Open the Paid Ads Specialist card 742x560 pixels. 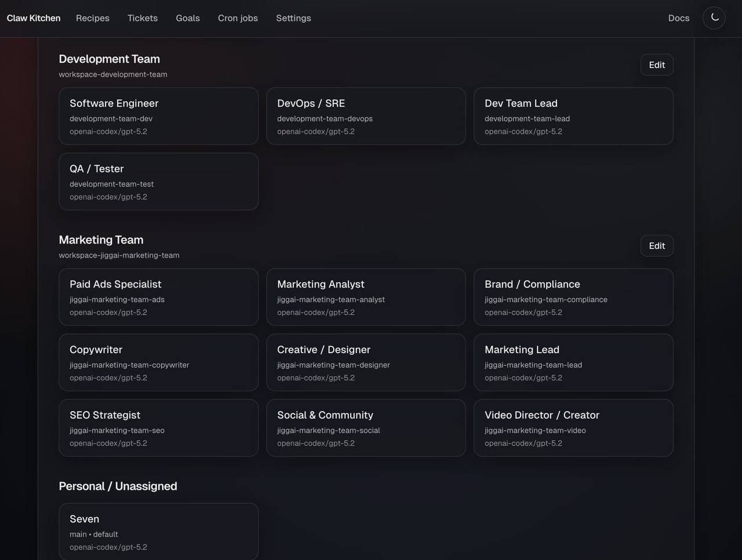[158, 297]
